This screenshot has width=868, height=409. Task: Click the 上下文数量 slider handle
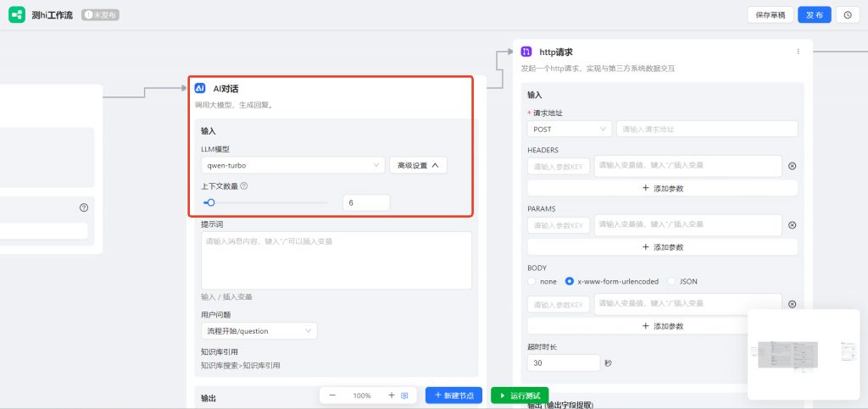pos(211,202)
